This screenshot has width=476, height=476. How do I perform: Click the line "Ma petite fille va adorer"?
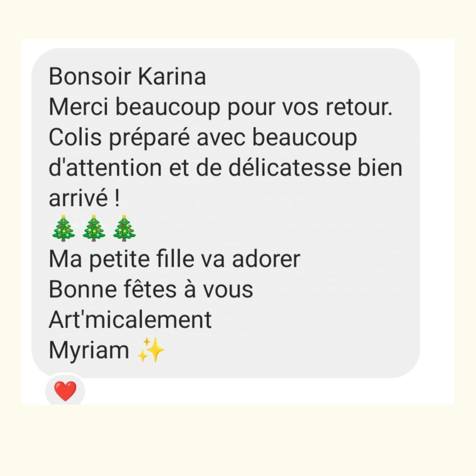[174, 259]
